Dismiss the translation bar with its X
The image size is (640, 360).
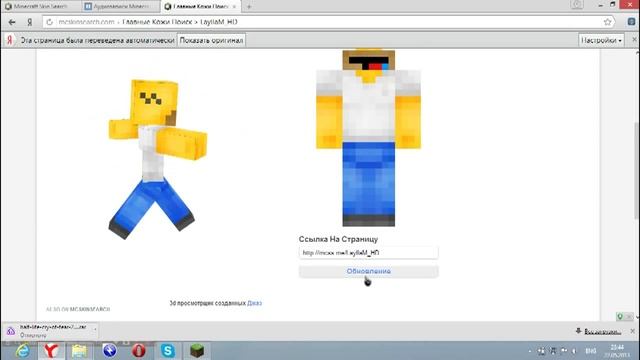[x=634, y=40]
